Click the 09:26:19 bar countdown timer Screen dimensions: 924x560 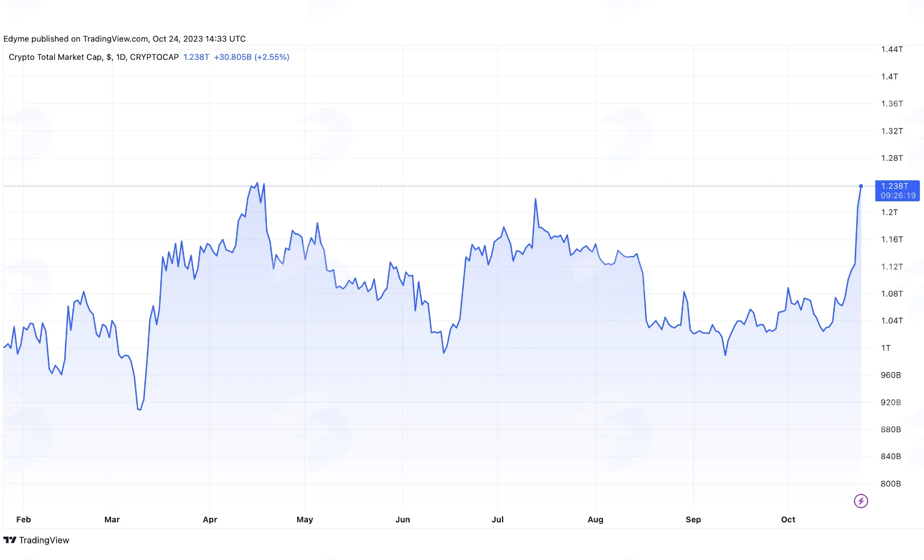pos(898,196)
